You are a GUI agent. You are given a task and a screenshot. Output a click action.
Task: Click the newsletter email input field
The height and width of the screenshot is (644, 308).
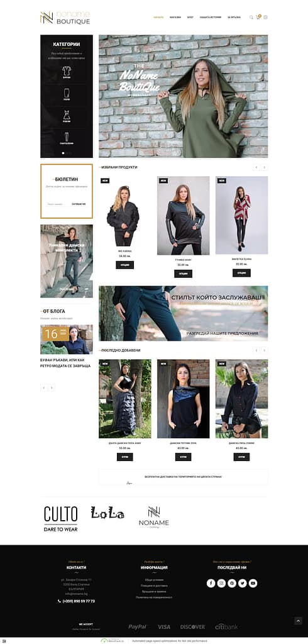pyautogui.click(x=57, y=204)
